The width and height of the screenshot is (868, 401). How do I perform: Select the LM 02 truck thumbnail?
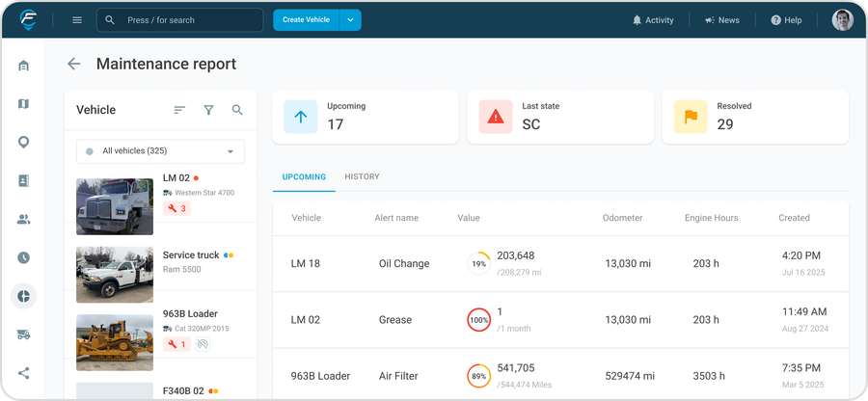click(x=115, y=207)
